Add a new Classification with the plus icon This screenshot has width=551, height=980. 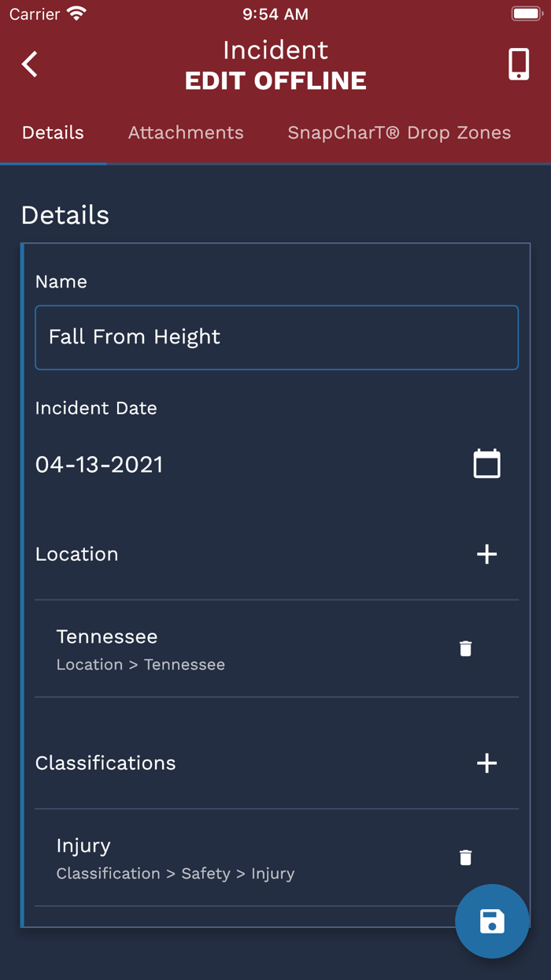tap(486, 763)
